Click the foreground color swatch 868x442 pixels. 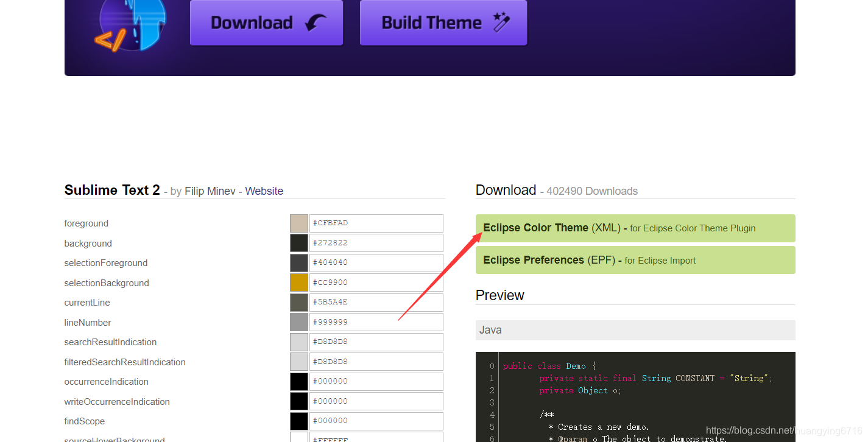[x=299, y=223]
